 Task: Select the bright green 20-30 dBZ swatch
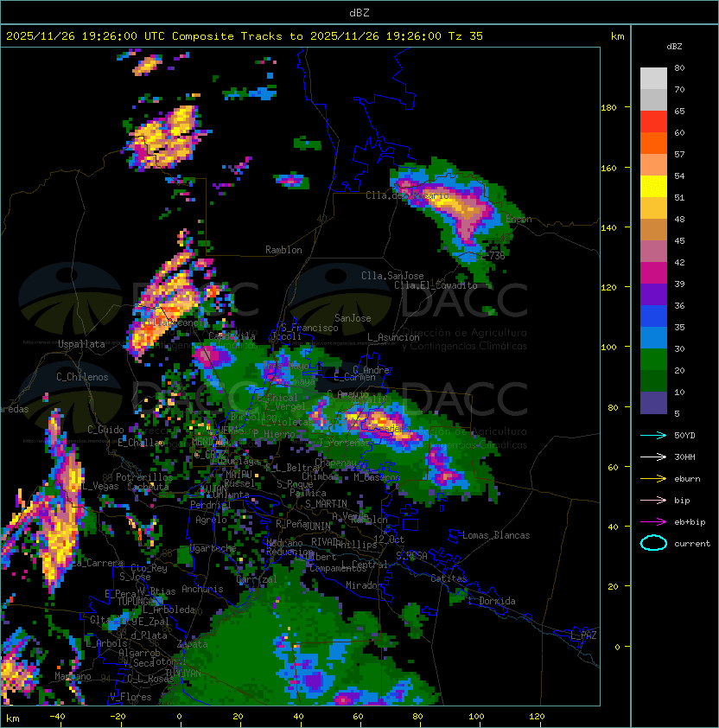[x=653, y=360]
